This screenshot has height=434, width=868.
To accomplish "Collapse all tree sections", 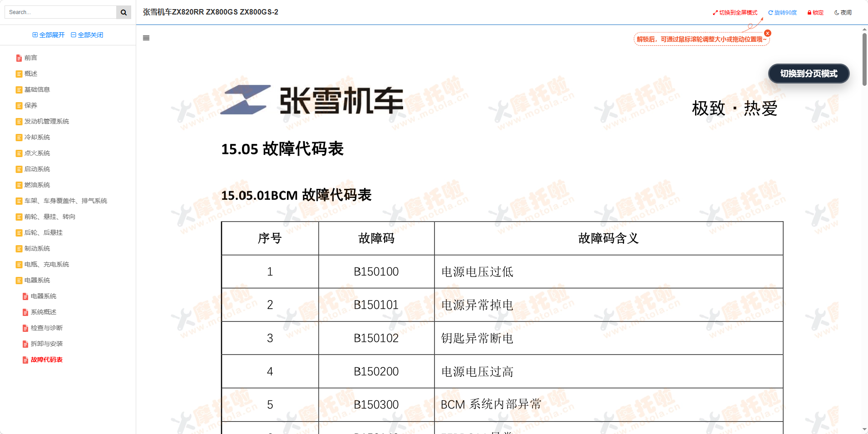I will point(87,35).
